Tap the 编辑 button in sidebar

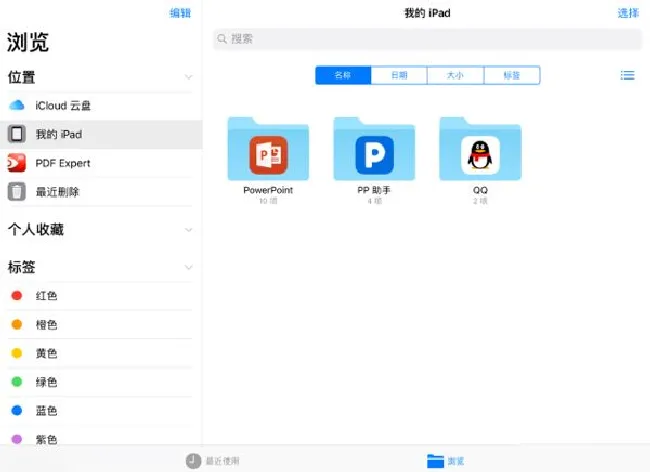[x=180, y=13]
